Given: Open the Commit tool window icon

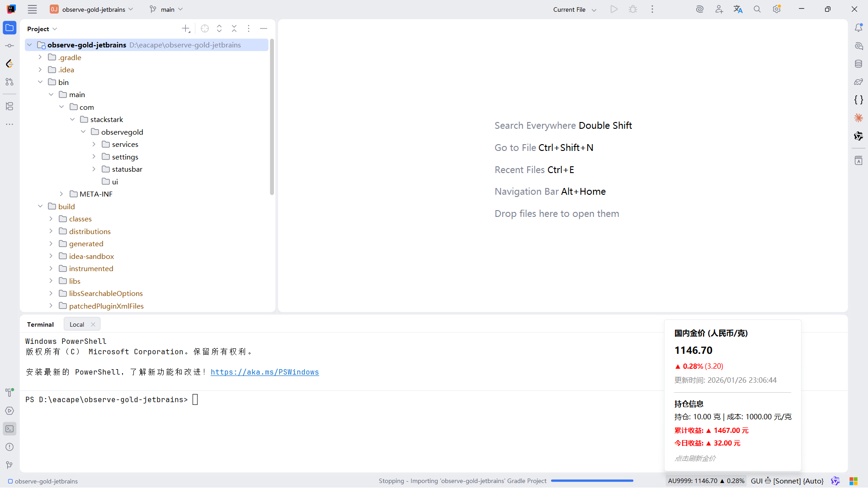Looking at the screenshot, I should [9, 46].
